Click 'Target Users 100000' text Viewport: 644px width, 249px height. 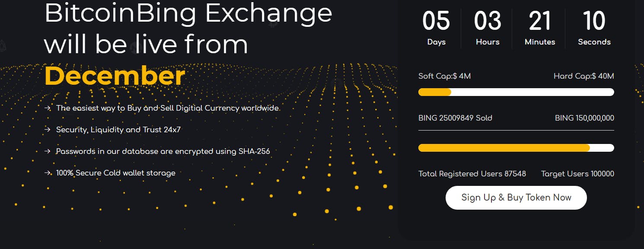(577, 174)
